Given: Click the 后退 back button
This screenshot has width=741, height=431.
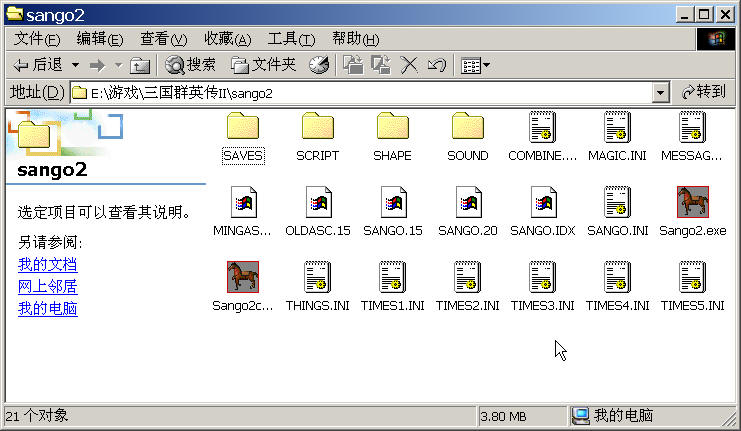Looking at the screenshot, I should click(x=38, y=65).
